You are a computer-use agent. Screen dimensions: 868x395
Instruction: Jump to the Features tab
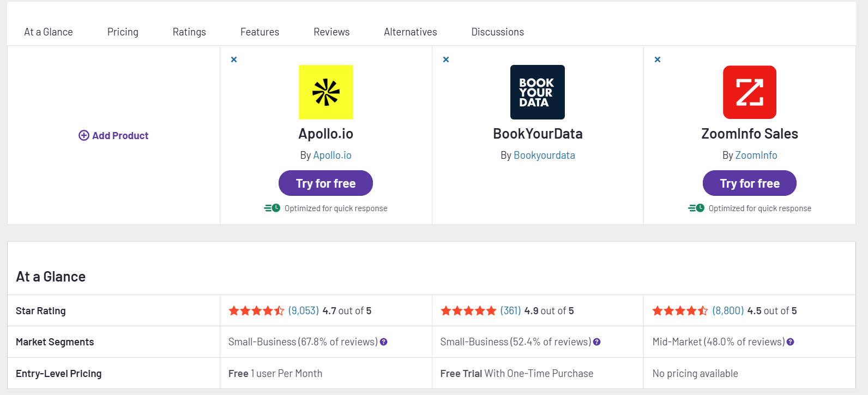tap(260, 32)
